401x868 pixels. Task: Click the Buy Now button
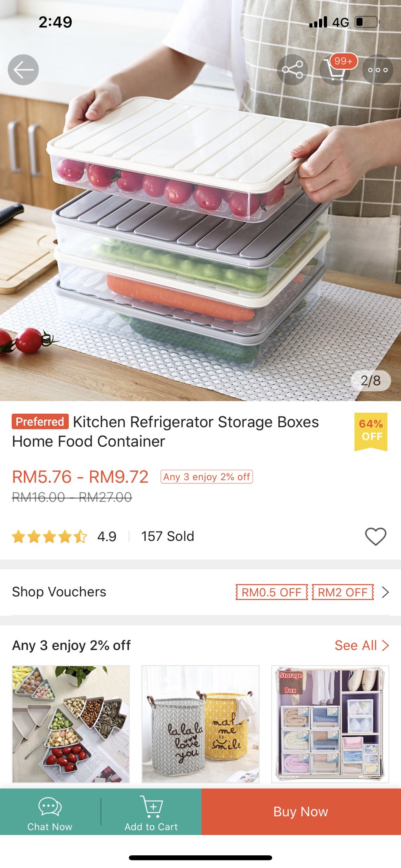[x=301, y=812]
